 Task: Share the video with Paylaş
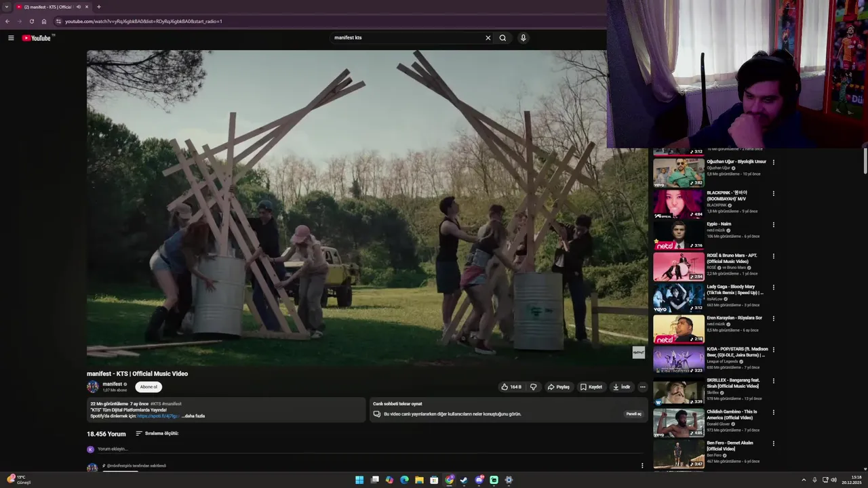click(559, 387)
